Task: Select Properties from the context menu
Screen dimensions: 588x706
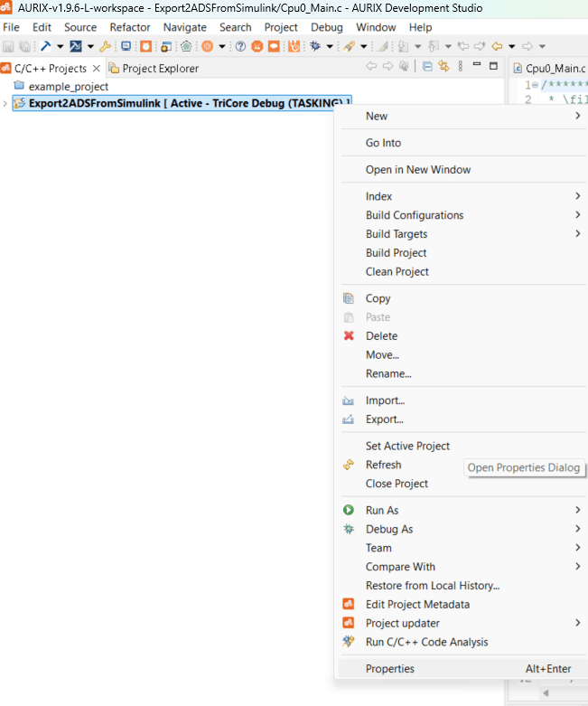Action: tap(390, 669)
